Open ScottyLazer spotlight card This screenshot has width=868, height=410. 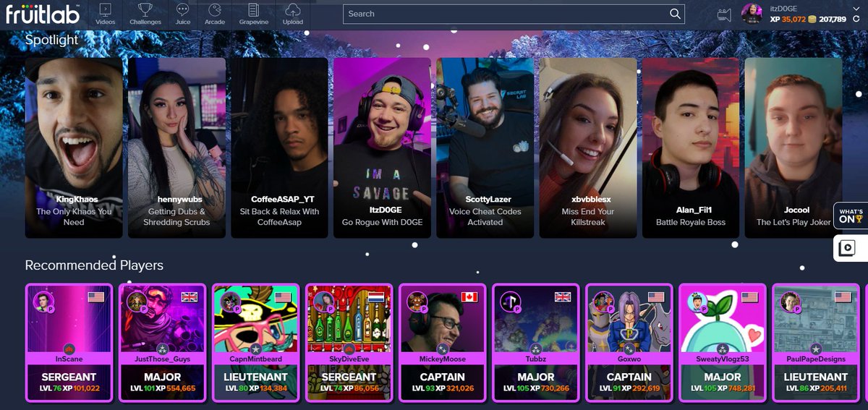coord(485,148)
